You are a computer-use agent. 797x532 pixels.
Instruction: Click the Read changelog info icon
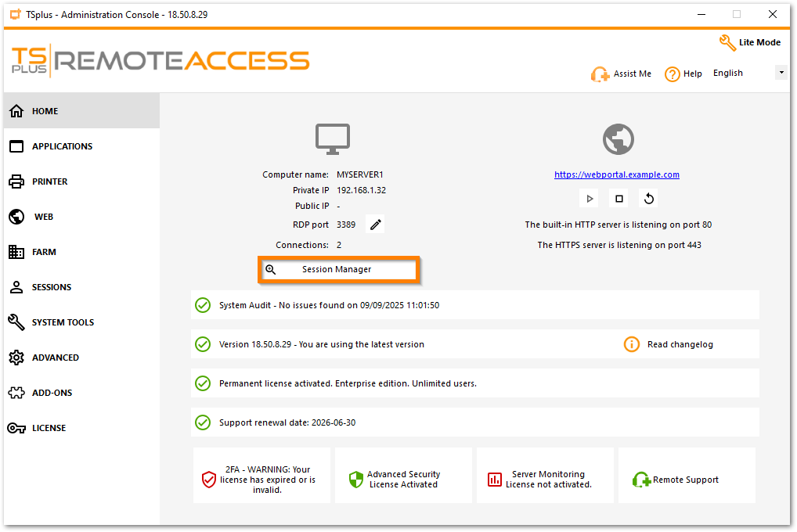(x=632, y=344)
